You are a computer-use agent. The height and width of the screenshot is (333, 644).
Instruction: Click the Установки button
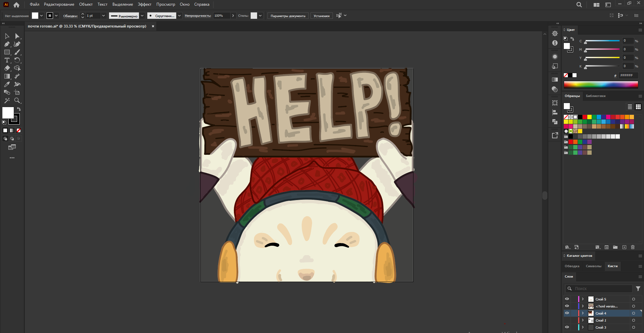pos(321,16)
